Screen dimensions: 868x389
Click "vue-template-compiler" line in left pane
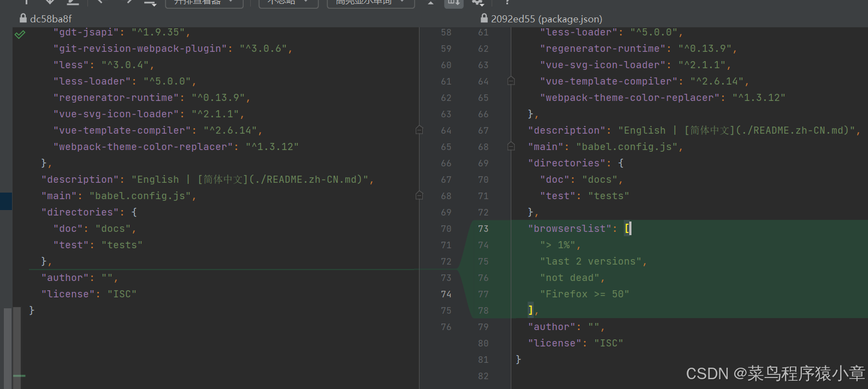point(158,130)
